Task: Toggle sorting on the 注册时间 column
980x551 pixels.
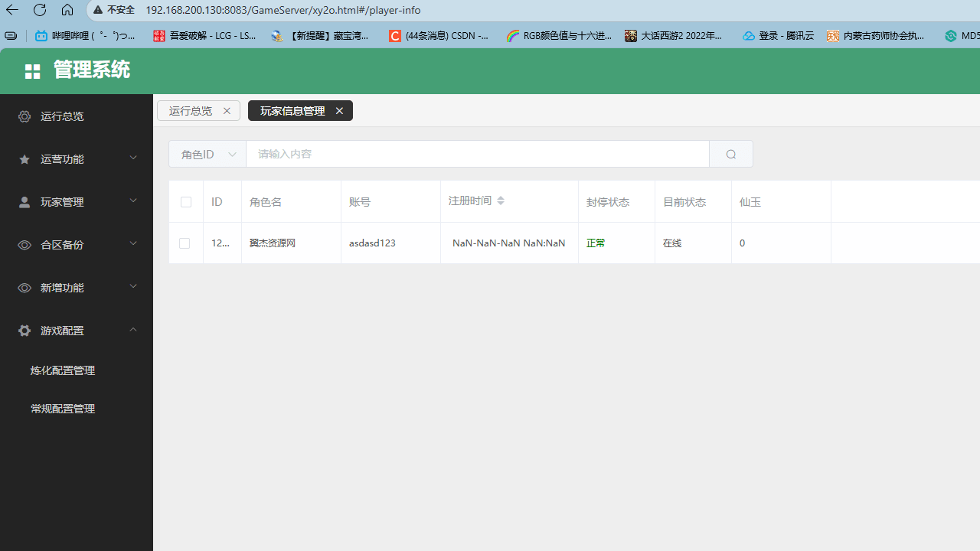Action: [x=500, y=201]
